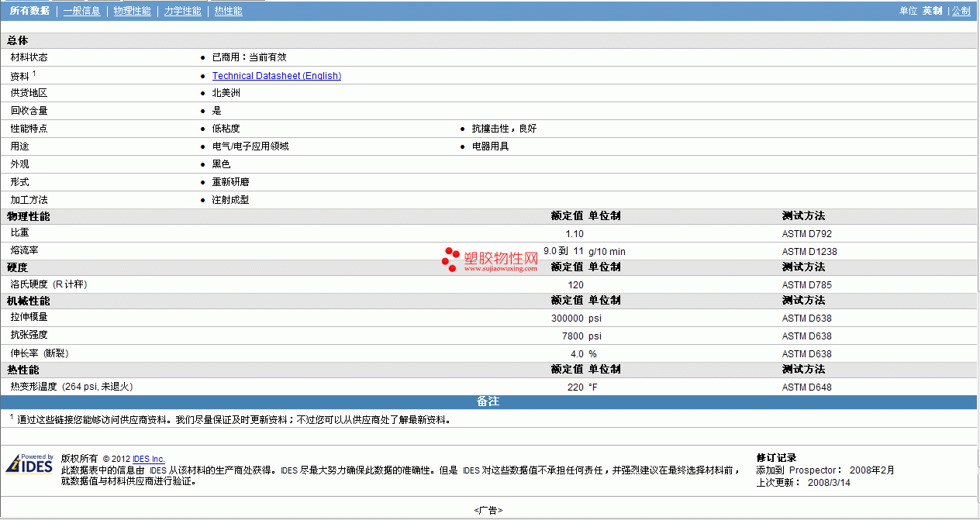Click the 修订记录 heading

776,458
